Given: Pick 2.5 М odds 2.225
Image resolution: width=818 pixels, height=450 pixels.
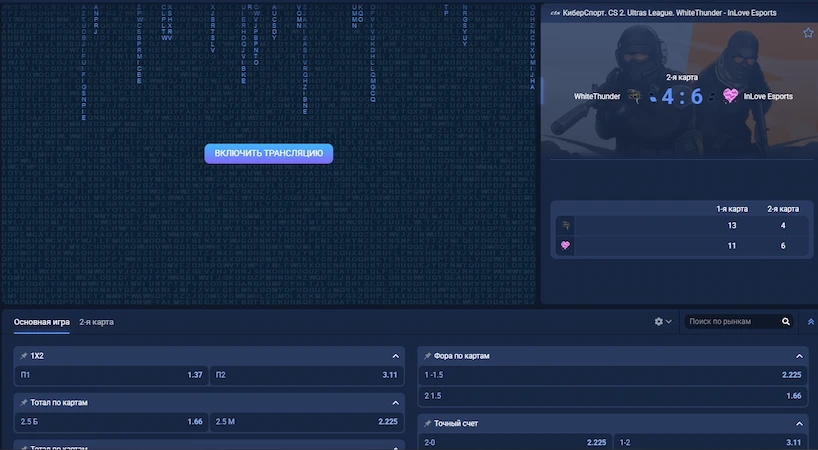Looking at the screenshot, I should click(307, 421).
